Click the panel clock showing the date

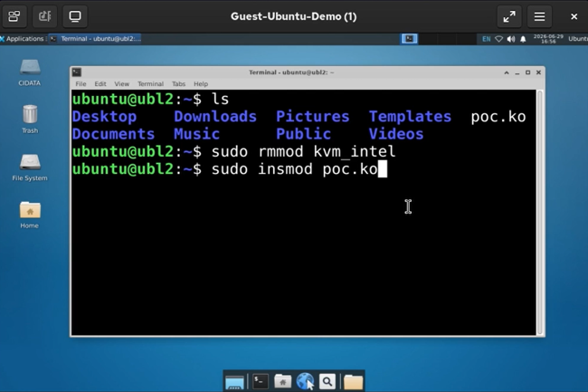pyautogui.click(x=548, y=39)
